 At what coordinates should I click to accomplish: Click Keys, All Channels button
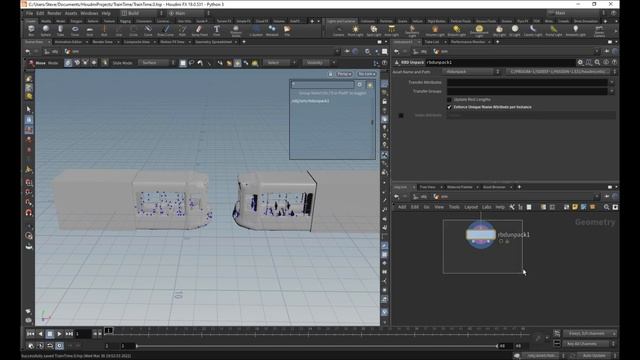(x=589, y=333)
